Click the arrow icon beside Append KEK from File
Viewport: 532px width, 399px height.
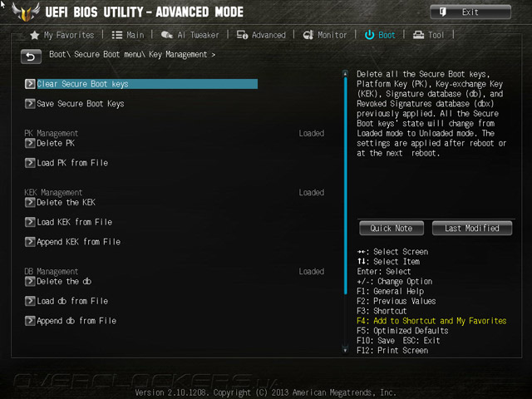pyautogui.click(x=30, y=242)
